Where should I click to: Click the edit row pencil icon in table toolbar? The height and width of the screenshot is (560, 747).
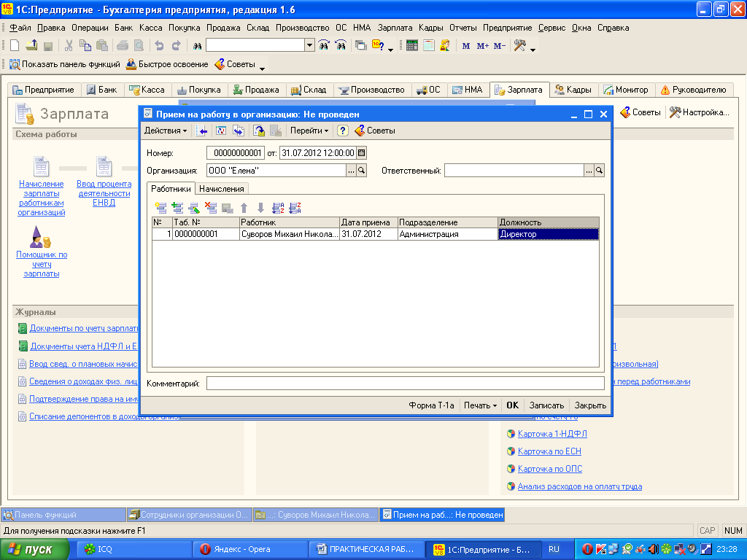point(194,208)
